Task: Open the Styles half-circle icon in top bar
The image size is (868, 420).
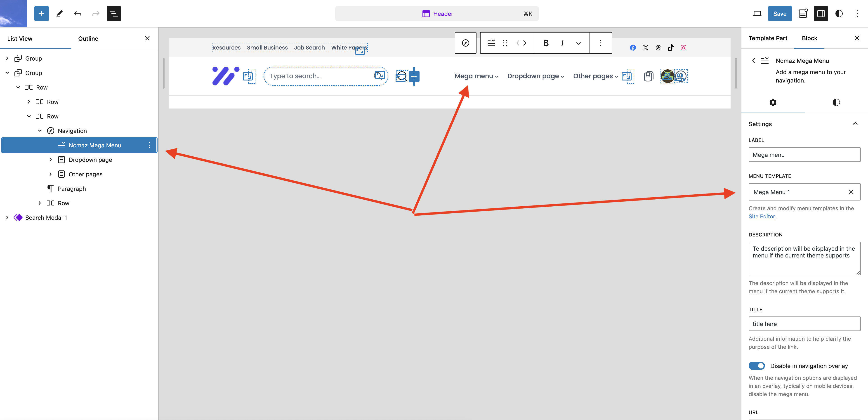Action: 839,14
